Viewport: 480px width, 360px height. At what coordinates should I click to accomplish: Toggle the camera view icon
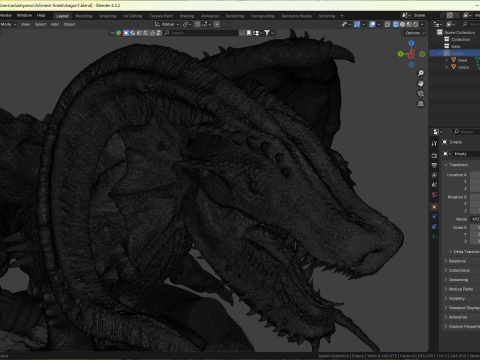click(421, 94)
